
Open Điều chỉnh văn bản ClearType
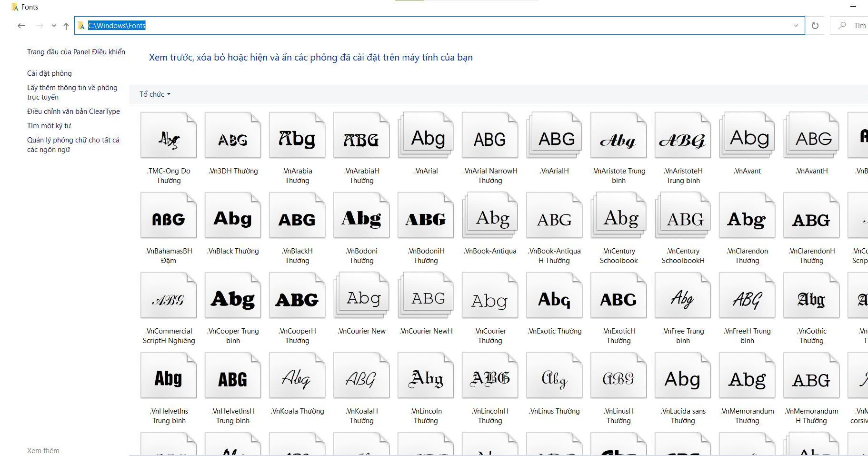point(73,111)
